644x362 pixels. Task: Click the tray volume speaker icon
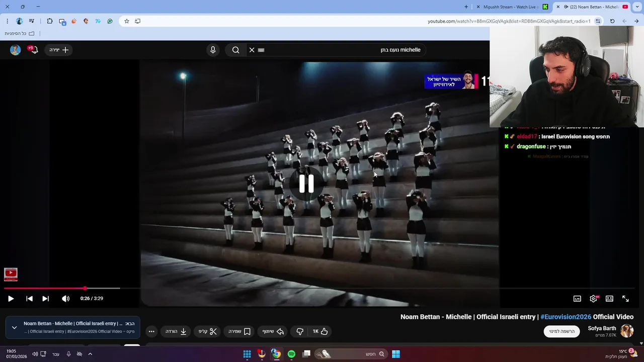[x=35, y=354]
